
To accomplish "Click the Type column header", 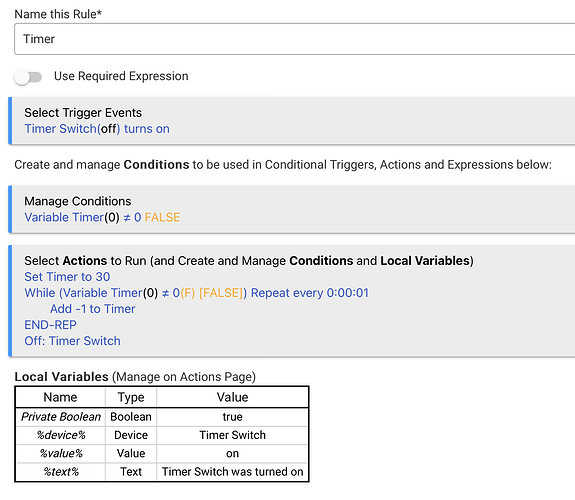I will pyautogui.click(x=131, y=397).
